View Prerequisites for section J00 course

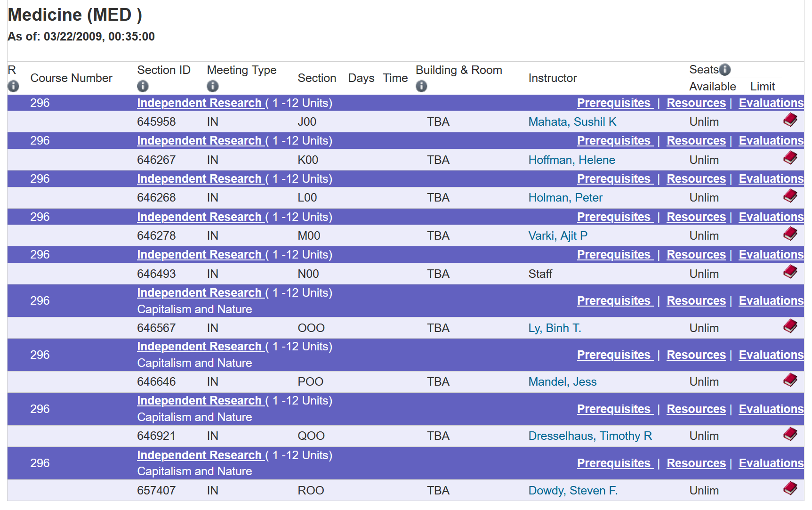(x=615, y=103)
